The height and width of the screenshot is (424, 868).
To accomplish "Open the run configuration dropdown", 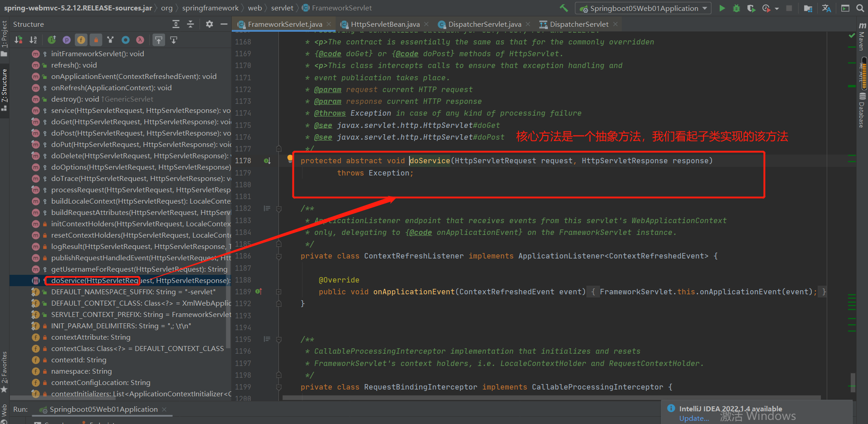I will 643,8.
